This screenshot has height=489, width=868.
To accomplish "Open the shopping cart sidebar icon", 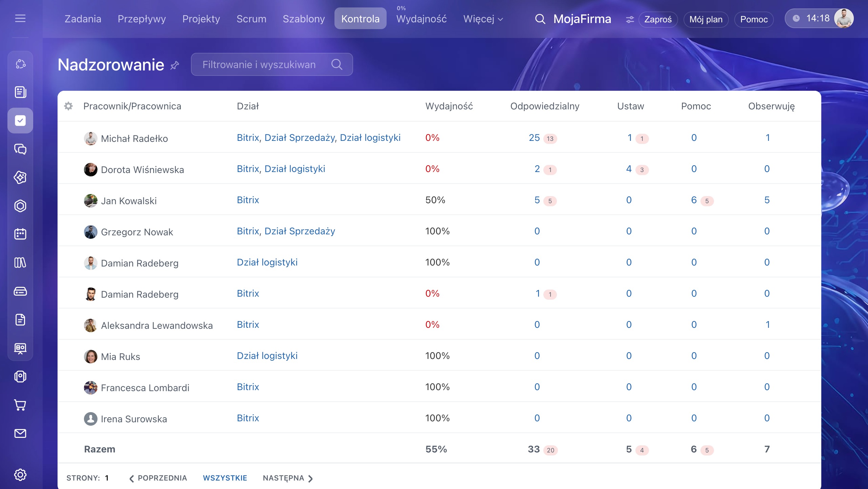I will [x=20, y=405].
